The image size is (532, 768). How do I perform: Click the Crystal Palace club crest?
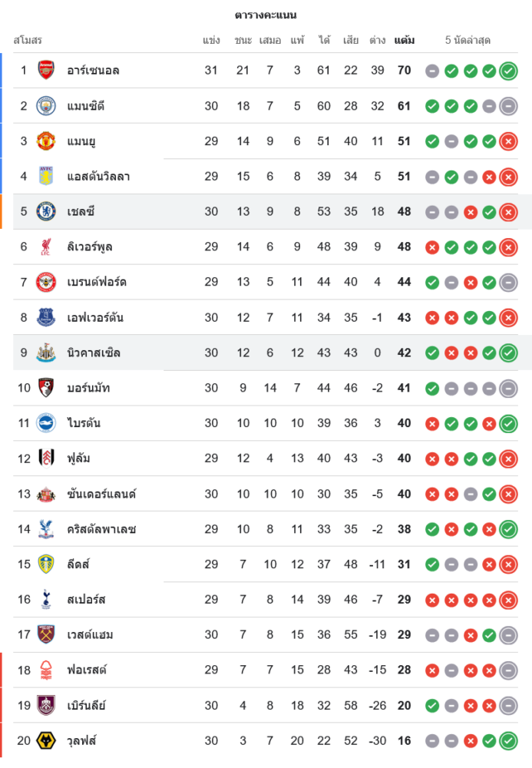[46, 529]
